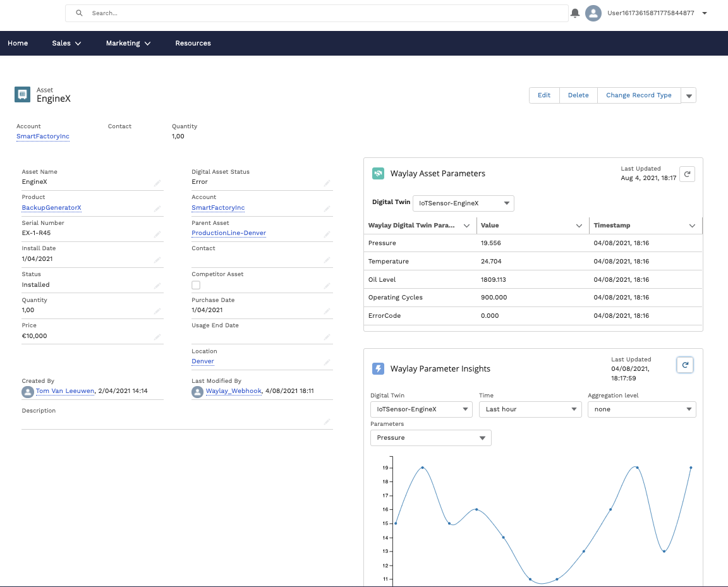Open the BackupGeneratorX product link

[52, 208]
